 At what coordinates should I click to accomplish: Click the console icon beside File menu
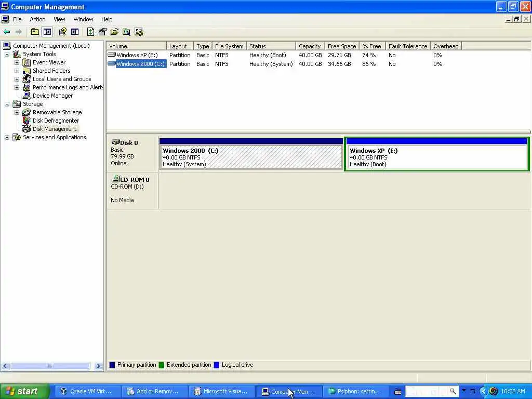[5, 19]
